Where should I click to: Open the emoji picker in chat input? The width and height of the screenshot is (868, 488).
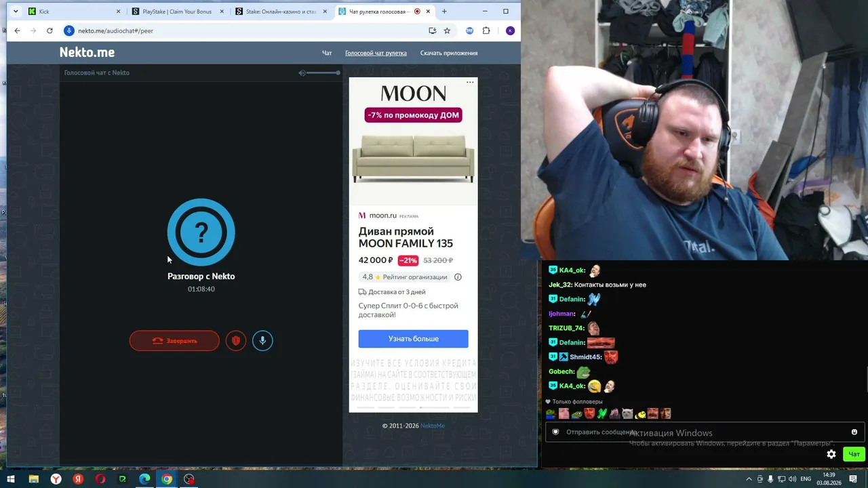click(854, 432)
